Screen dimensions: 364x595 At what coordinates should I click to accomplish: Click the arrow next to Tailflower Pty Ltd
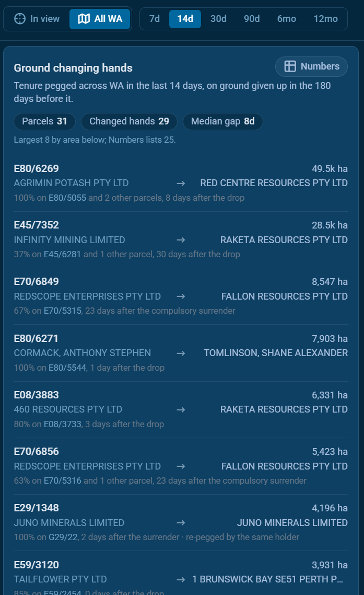coord(181,579)
